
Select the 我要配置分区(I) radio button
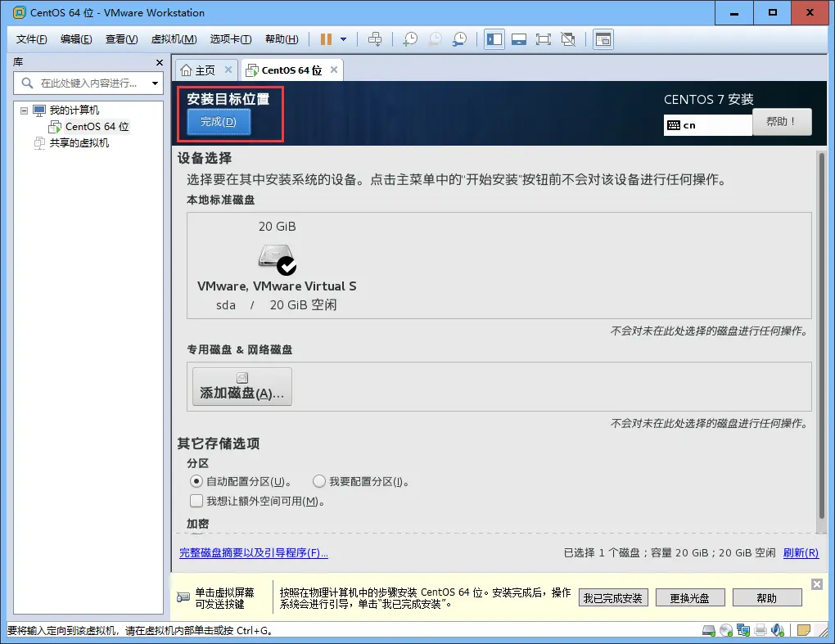(319, 482)
